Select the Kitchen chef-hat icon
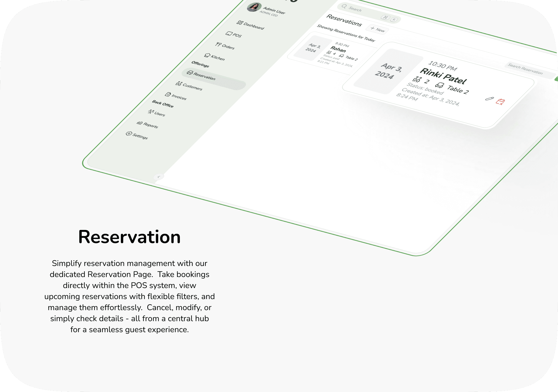558x392 pixels. click(207, 55)
